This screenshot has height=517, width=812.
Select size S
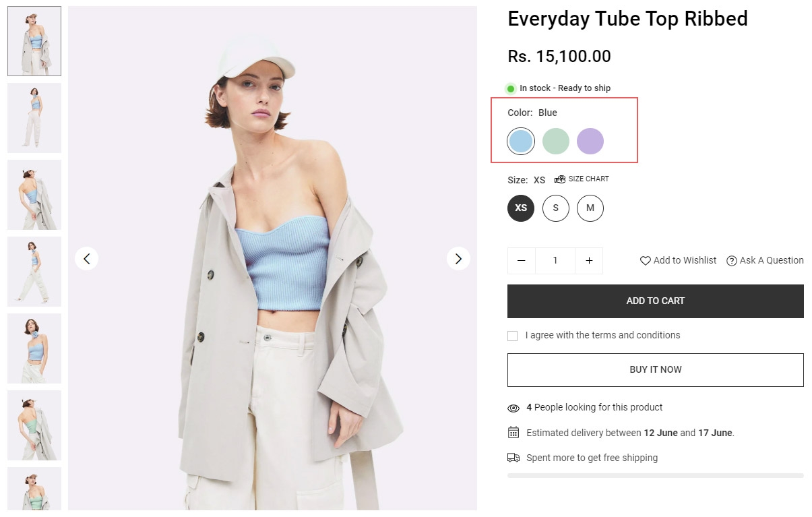[x=556, y=208]
